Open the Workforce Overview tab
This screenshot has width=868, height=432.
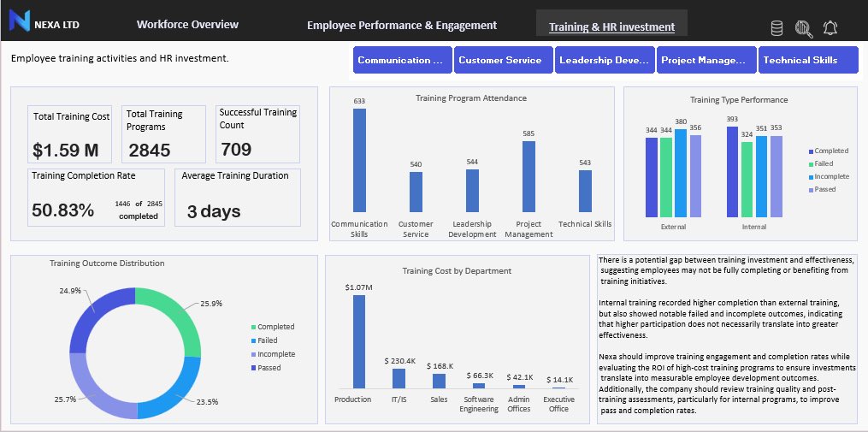tap(187, 24)
